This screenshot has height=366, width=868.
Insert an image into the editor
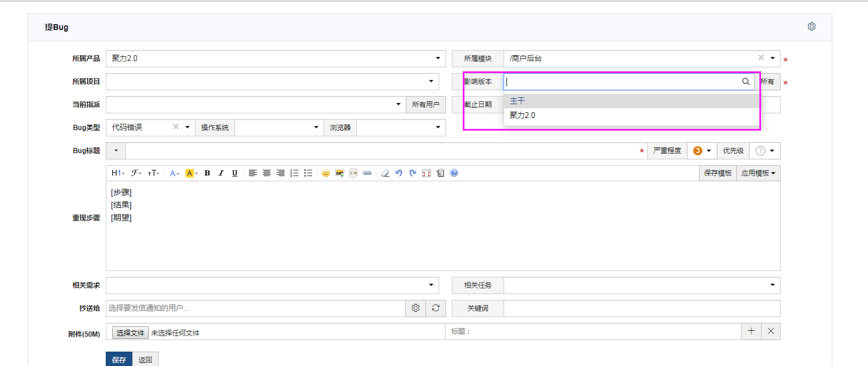[340, 173]
